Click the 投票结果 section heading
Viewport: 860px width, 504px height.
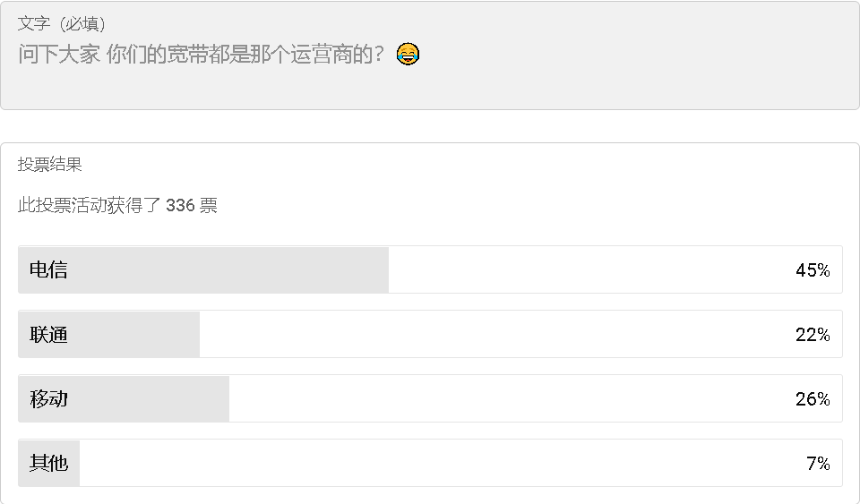(x=50, y=165)
